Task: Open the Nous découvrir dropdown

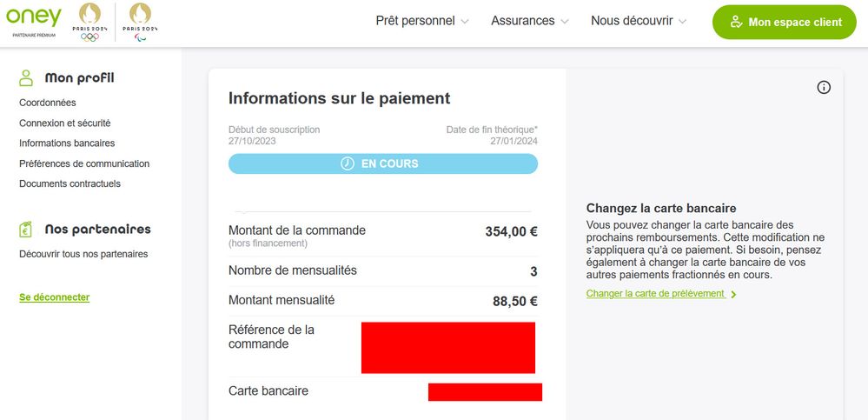Action: 639,21
